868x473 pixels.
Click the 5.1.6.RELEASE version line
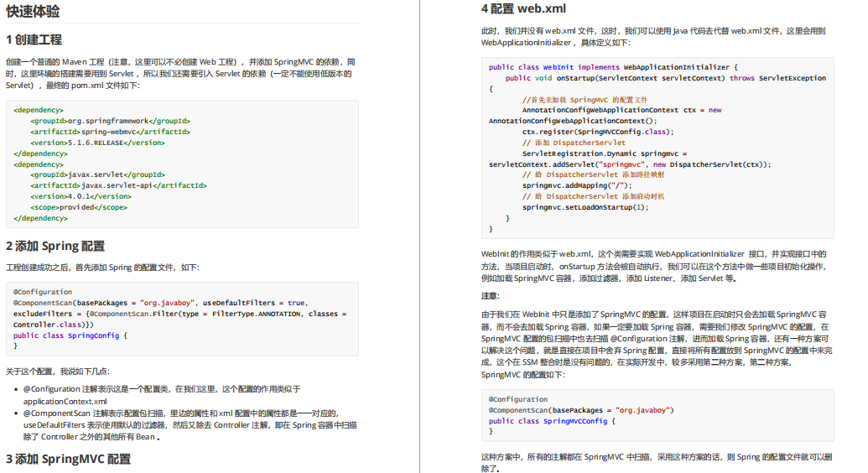[97, 143]
